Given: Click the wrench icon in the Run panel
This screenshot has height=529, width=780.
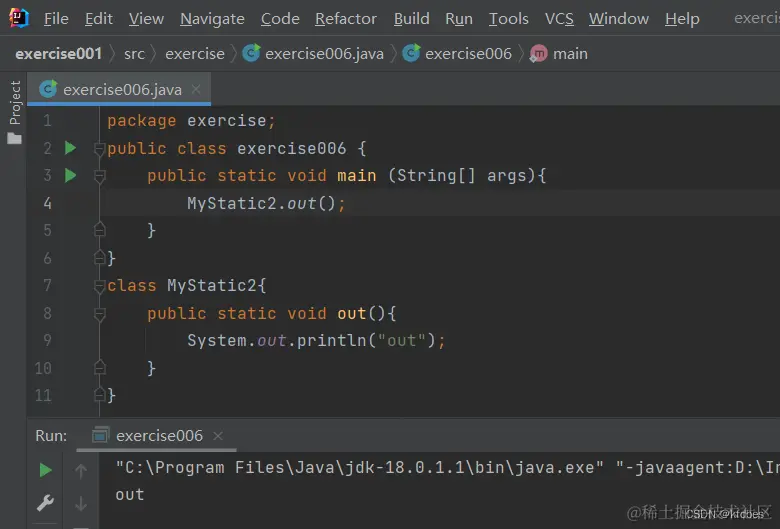Looking at the screenshot, I should (x=45, y=503).
